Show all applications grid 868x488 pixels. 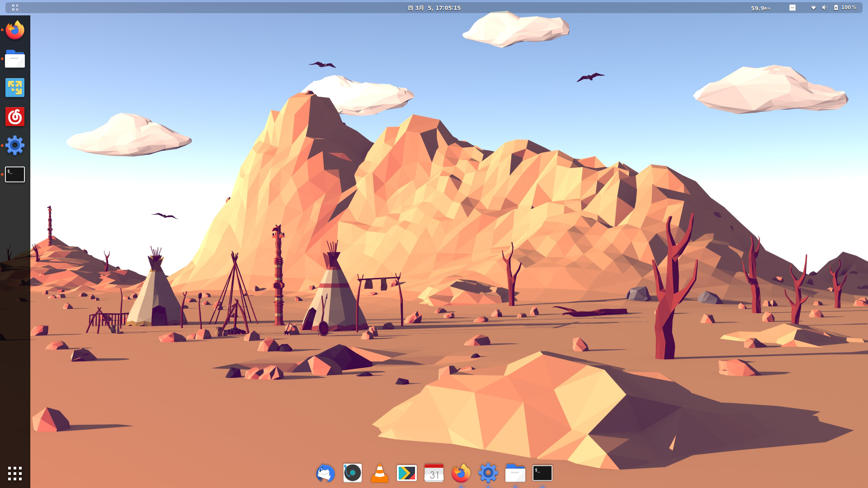(15, 473)
